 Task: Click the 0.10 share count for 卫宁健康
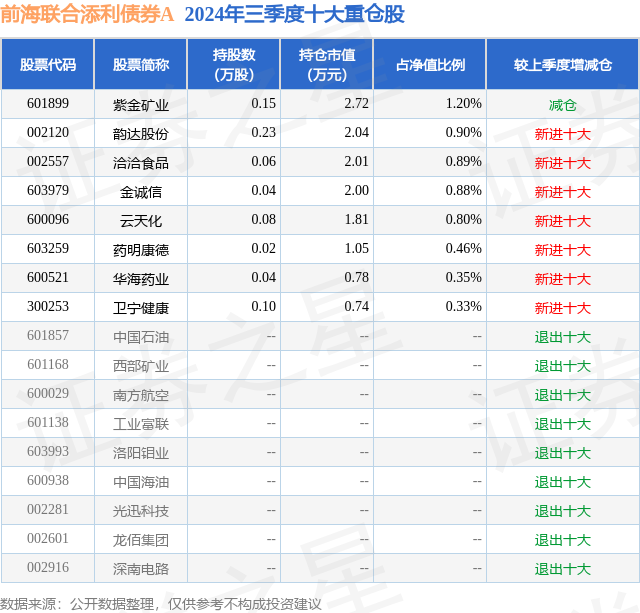click(x=263, y=306)
